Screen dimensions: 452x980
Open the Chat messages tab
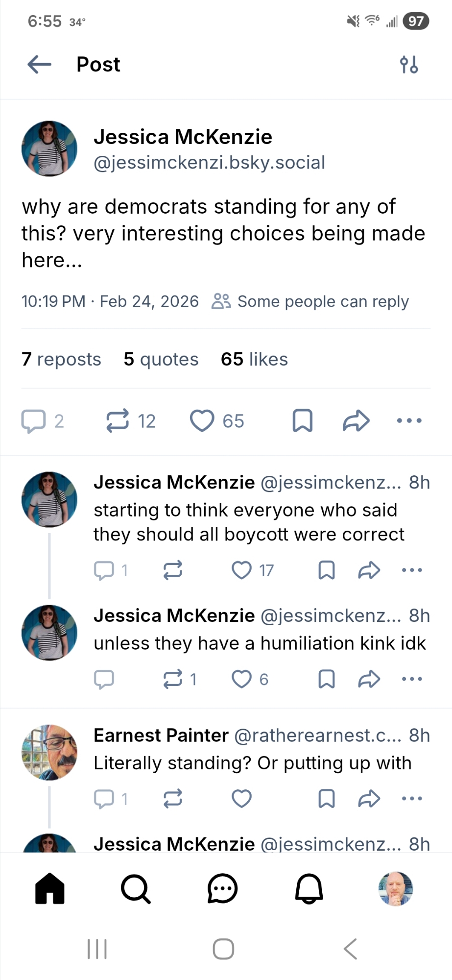tap(222, 888)
